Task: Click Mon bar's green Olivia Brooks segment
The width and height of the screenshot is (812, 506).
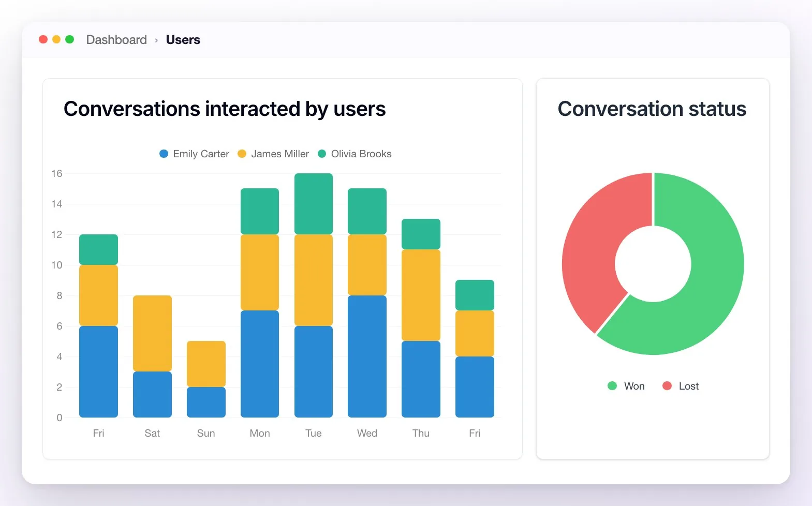Action: pyautogui.click(x=260, y=211)
